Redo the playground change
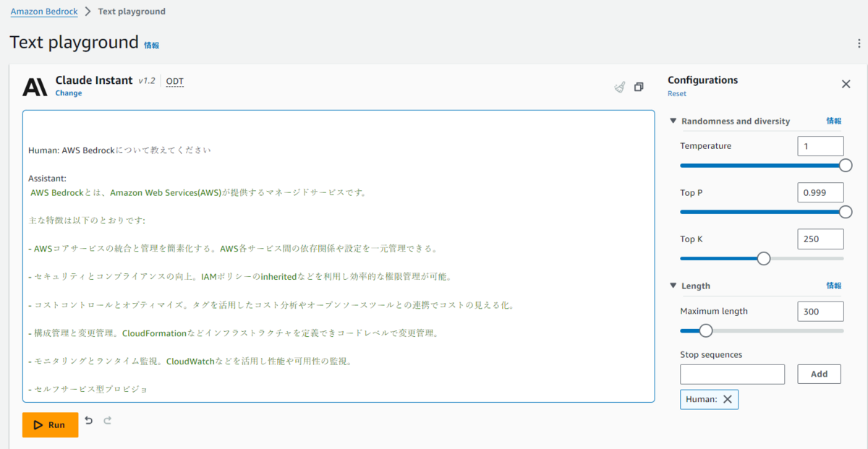 108,420
